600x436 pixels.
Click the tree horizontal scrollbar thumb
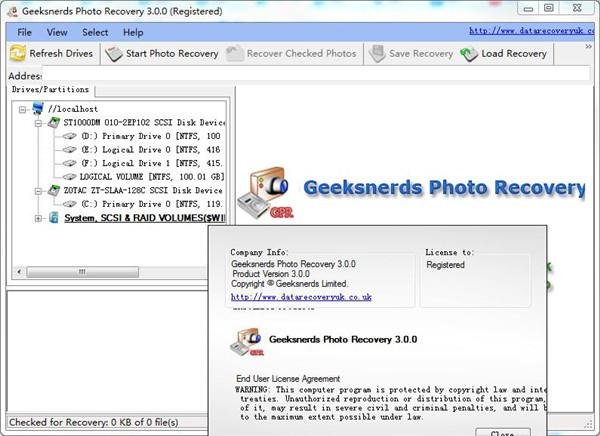pyautogui.click(x=83, y=272)
